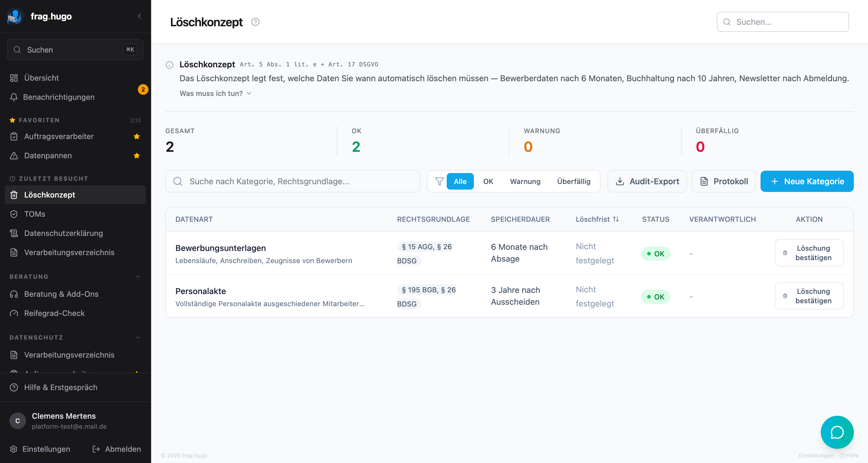This screenshot has width=868, height=463.
Task: Click Neue Kategorie button
Action: coord(807,181)
